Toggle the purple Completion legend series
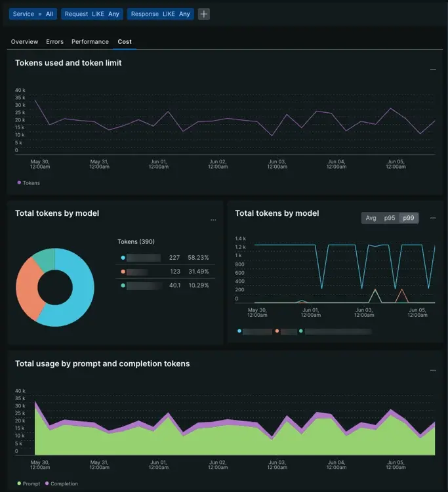This screenshot has width=448, height=492. (61, 483)
